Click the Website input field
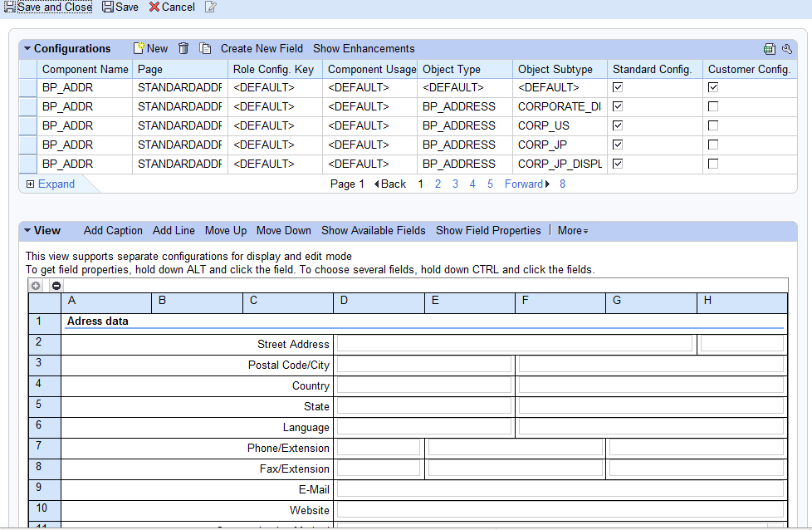Image resolution: width=812 pixels, height=530 pixels. click(560, 510)
